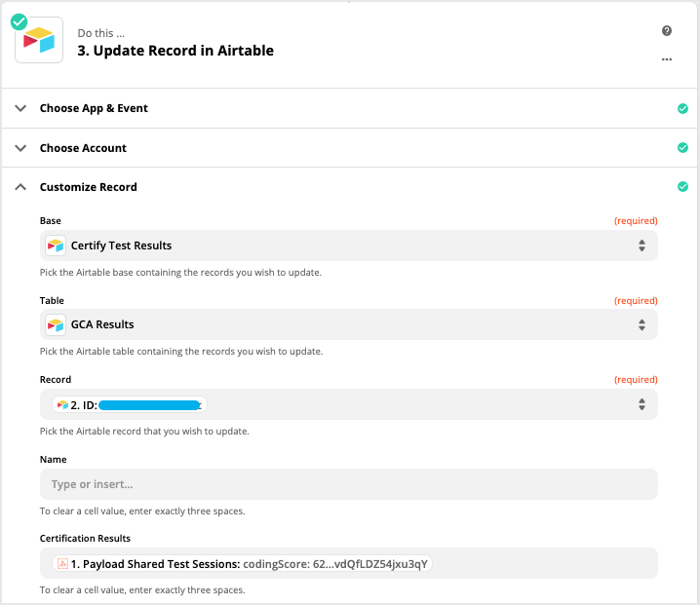The image size is (700, 605).
Task: Click the '(required)' tag next to Table
Action: 636,301
